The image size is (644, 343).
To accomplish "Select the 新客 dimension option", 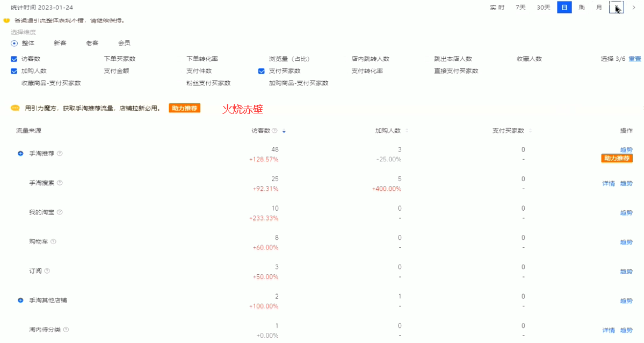I will point(60,43).
